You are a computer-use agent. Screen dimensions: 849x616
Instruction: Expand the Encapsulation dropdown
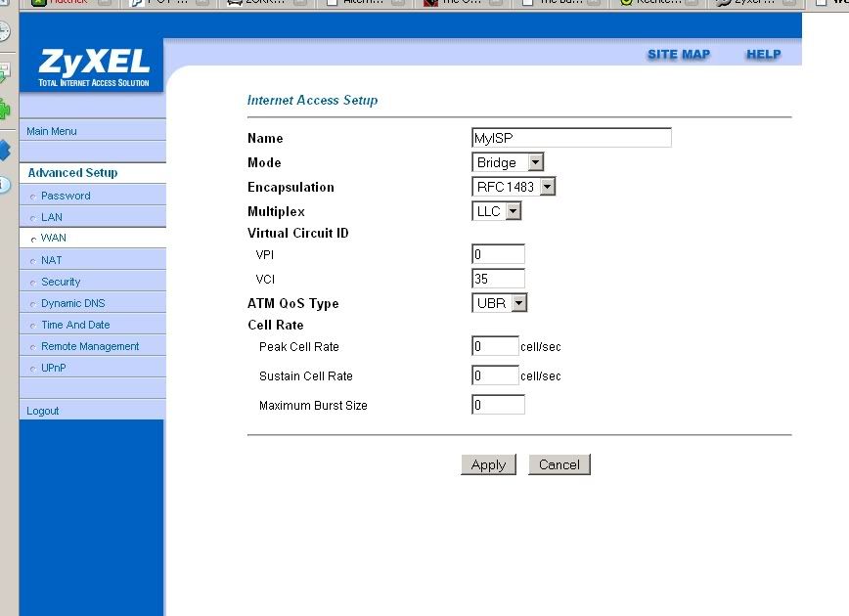514,187
